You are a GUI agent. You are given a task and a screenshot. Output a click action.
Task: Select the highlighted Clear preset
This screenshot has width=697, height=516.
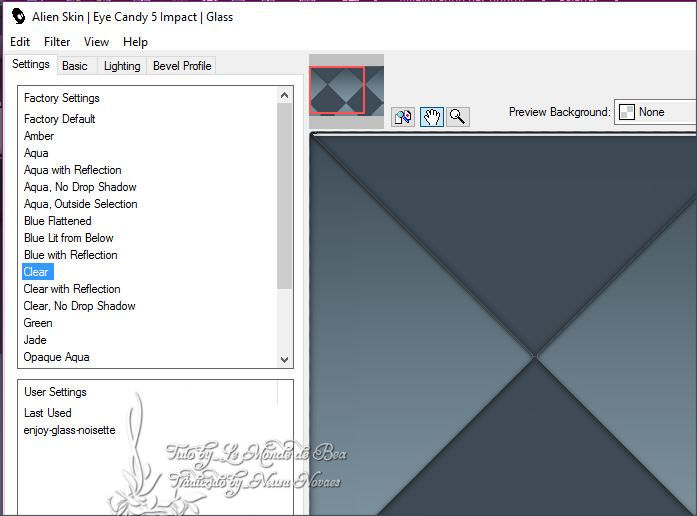pos(38,272)
